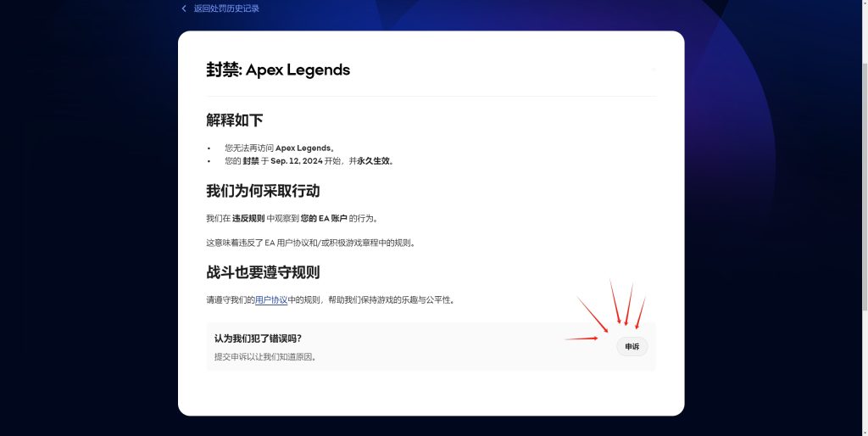This screenshot has height=436, width=868.
Task: Open the 返回处罚历史记录 link
Action: coord(226,8)
